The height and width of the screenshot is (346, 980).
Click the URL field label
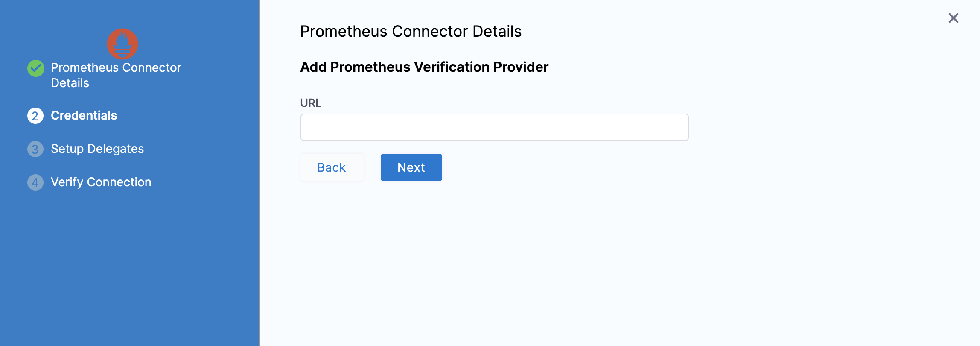[x=311, y=103]
